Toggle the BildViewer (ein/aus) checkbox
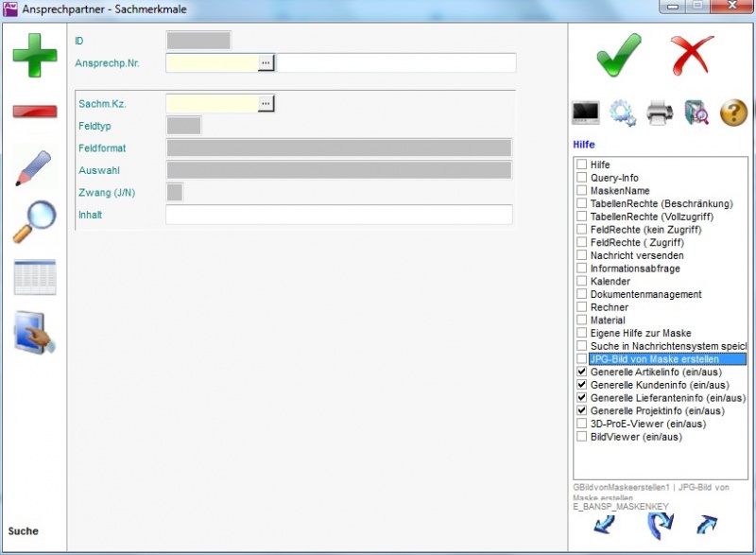This screenshot has height=555, width=756. (x=582, y=437)
